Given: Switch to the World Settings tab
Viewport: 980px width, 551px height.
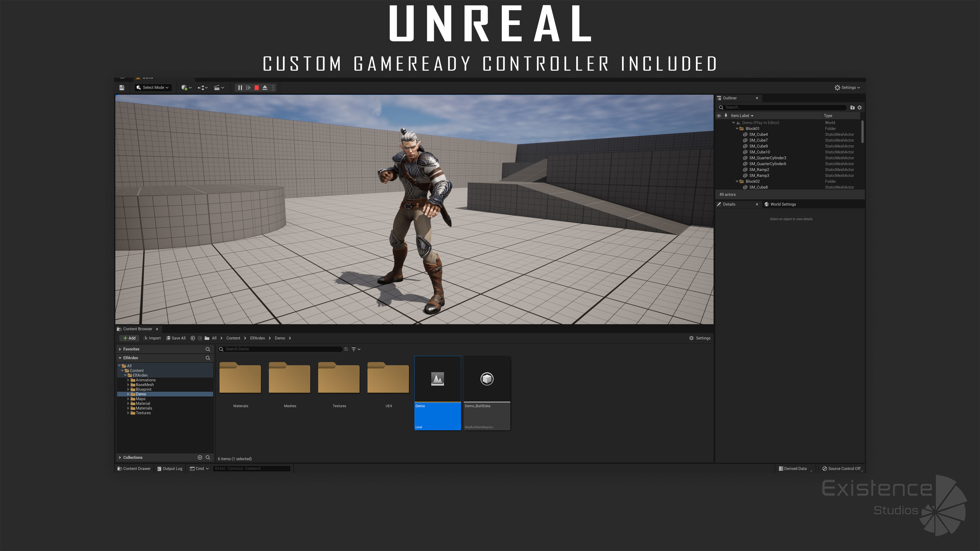Looking at the screenshot, I should click(782, 204).
